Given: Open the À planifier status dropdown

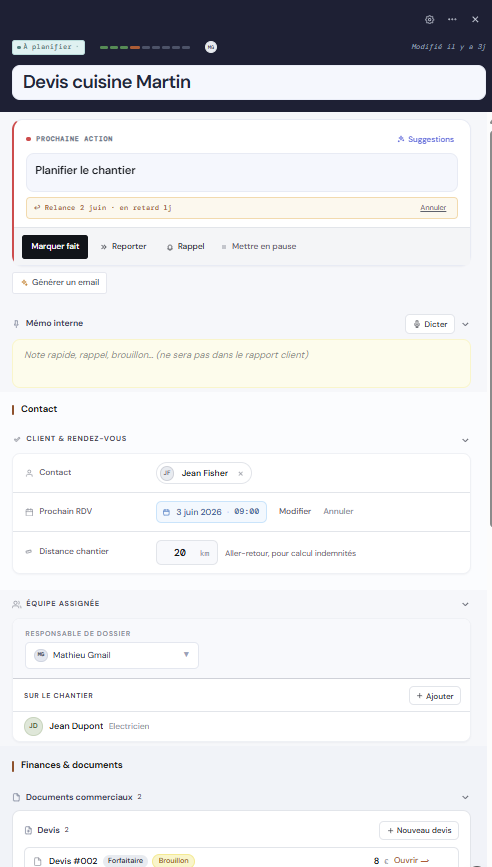Looking at the screenshot, I should [x=49, y=47].
